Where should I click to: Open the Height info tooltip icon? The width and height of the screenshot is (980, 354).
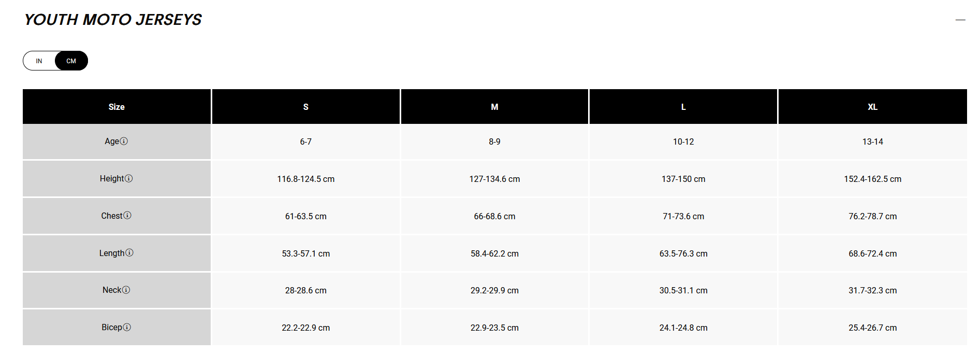coord(129,178)
